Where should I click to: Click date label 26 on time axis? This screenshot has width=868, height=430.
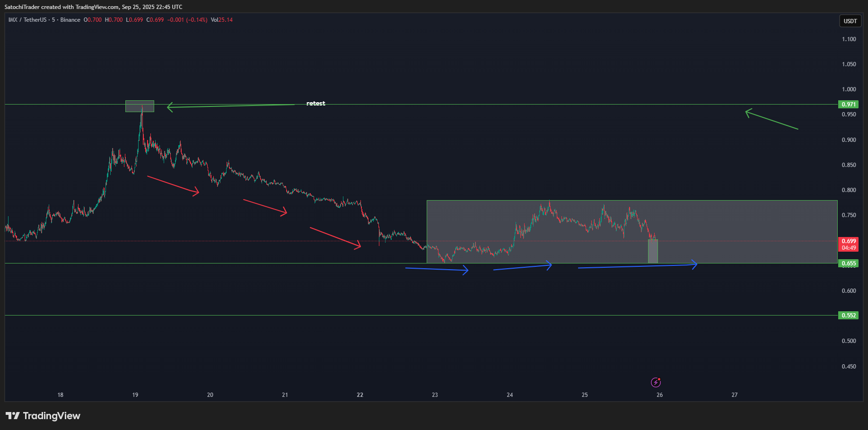(659, 395)
